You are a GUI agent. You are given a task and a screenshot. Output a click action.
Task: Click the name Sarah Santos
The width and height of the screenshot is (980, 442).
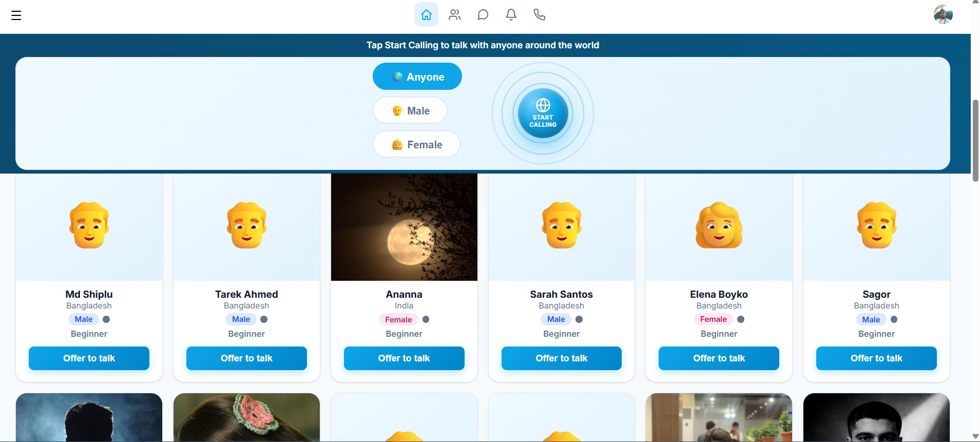tap(562, 294)
